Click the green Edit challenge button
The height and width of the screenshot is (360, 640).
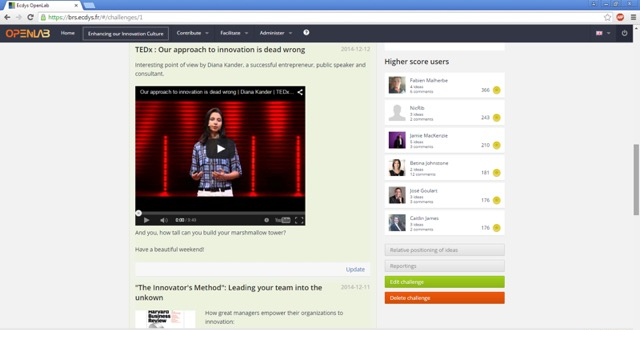444,282
